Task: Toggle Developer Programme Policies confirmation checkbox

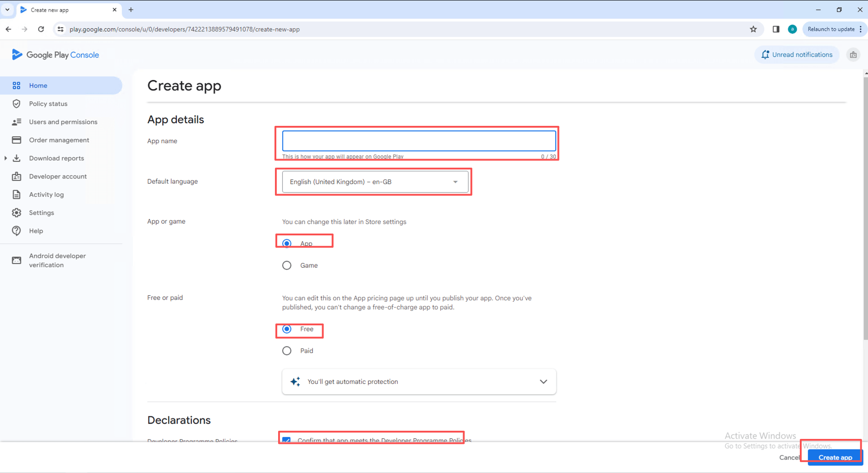Action: click(286, 439)
